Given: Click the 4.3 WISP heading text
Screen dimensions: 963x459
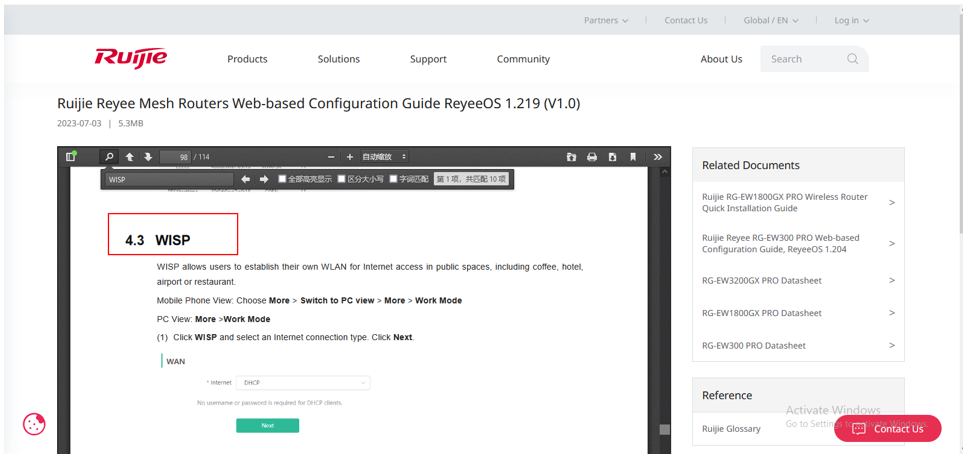Looking at the screenshot, I should tap(158, 240).
